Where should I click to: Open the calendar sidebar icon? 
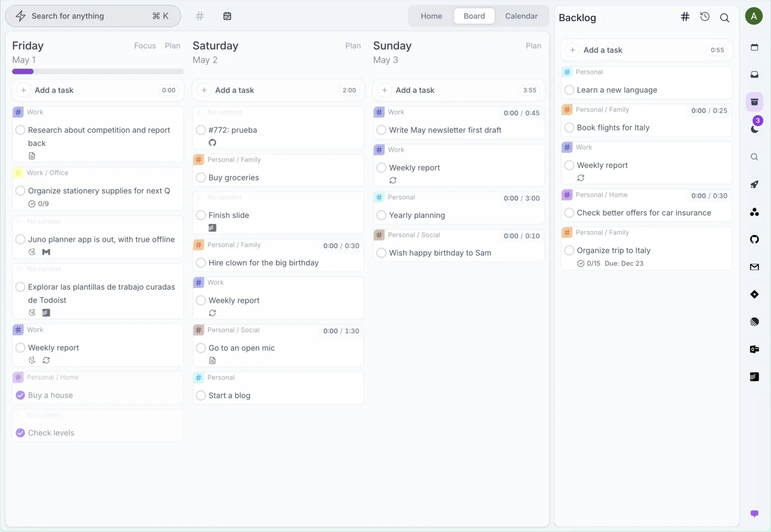point(755,47)
